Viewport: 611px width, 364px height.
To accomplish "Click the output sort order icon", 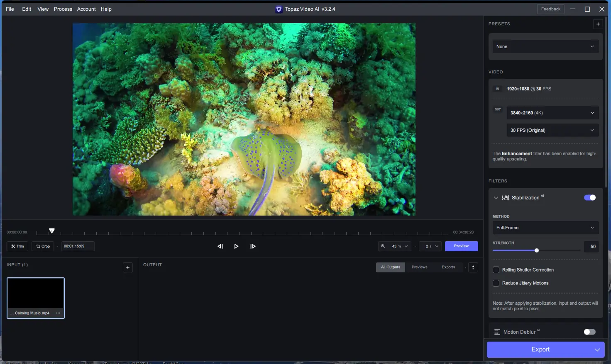I will (473, 267).
